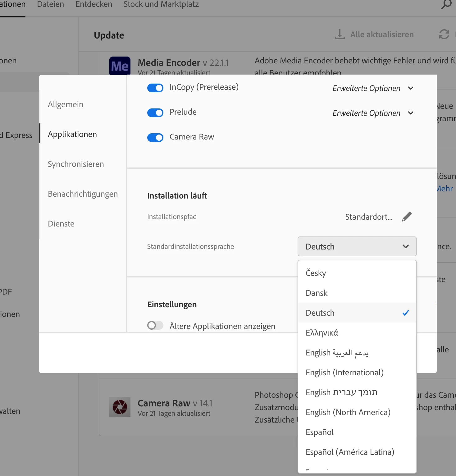Click the Einstellungen heading
456x476 pixels.
click(x=172, y=304)
